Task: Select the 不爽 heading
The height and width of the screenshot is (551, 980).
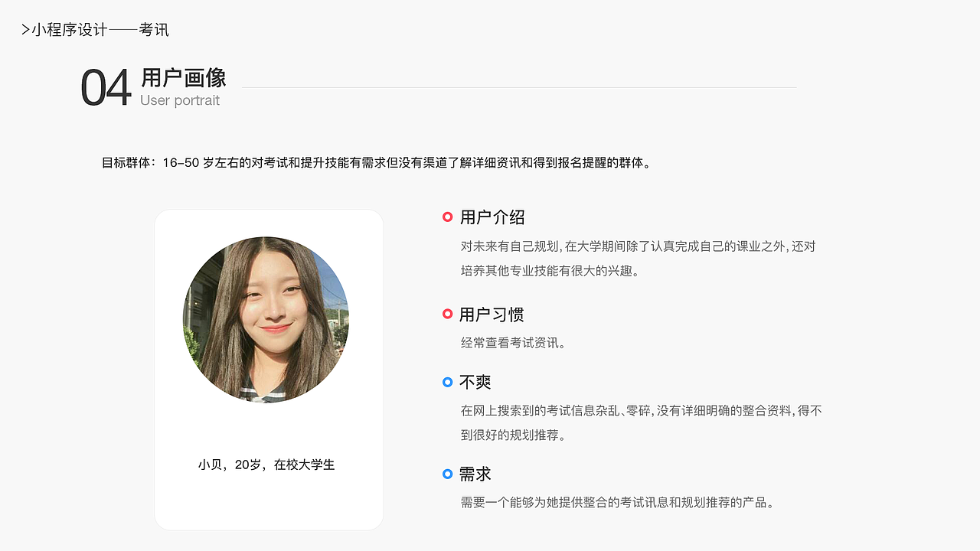Action: [475, 382]
